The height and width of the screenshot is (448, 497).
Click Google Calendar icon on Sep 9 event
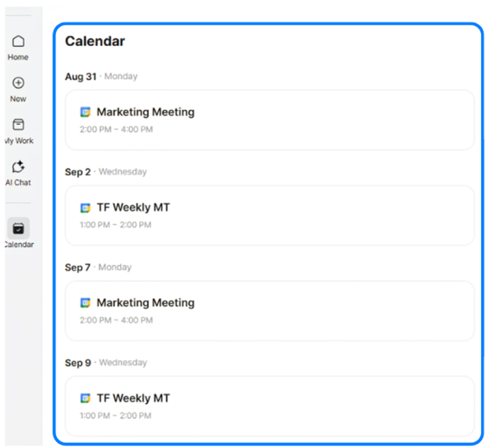(x=85, y=398)
